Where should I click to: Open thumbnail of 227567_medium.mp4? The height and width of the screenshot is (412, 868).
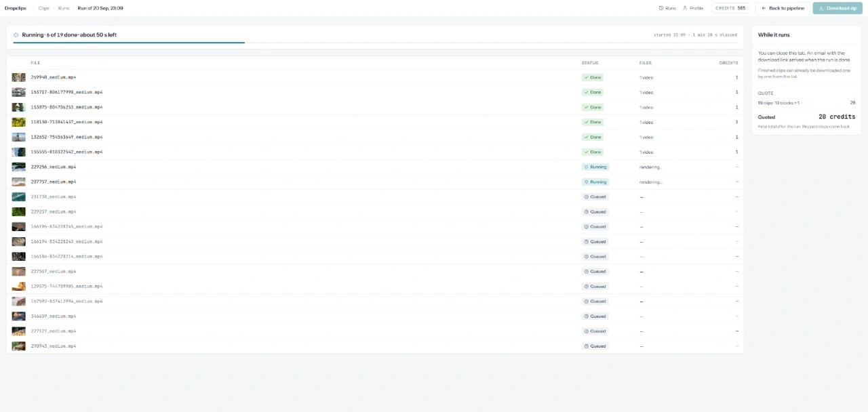(x=19, y=271)
